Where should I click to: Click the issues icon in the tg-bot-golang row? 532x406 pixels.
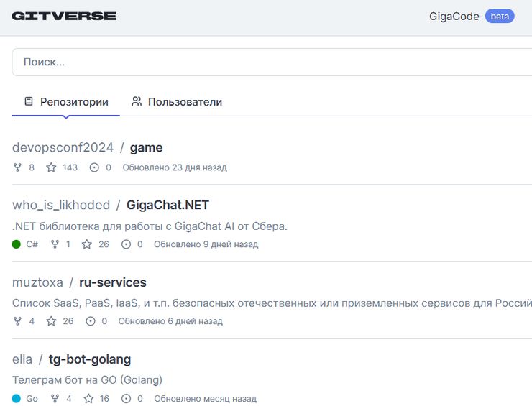pyautogui.click(x=126, y=398)
